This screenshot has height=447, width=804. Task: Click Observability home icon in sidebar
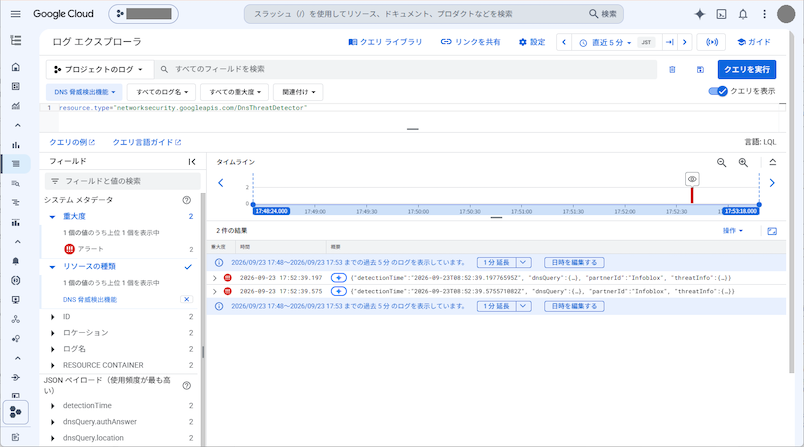[16, 67]
